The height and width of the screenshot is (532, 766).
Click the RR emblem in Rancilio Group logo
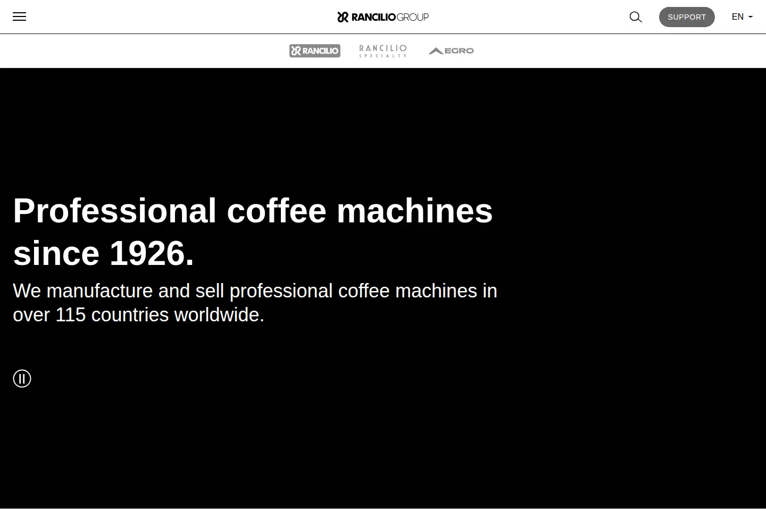pos(343,17)
